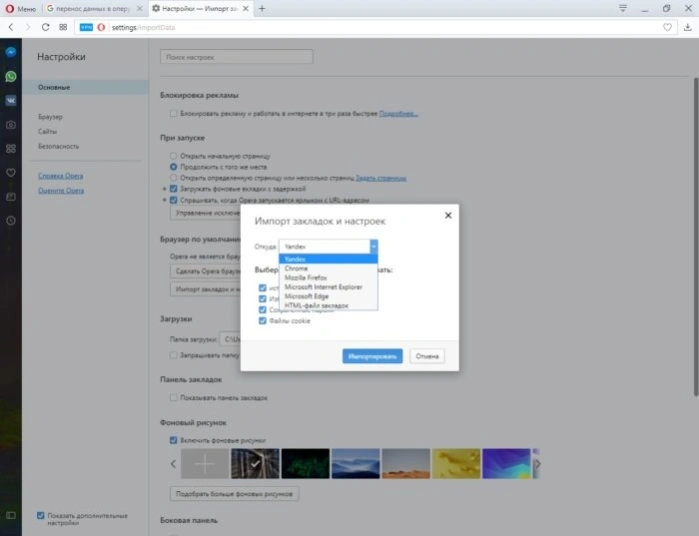
Task: Open history clock in the sidebar
Action: 11,221
